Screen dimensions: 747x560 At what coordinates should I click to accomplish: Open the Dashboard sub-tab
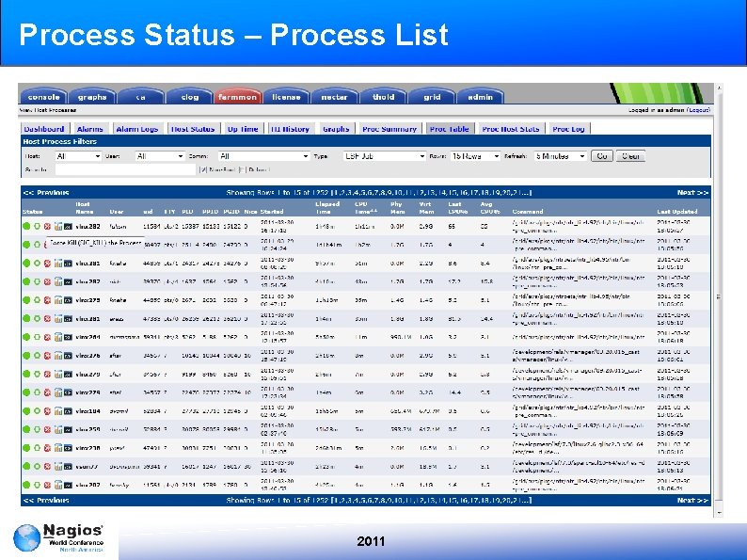click(44, 129)
